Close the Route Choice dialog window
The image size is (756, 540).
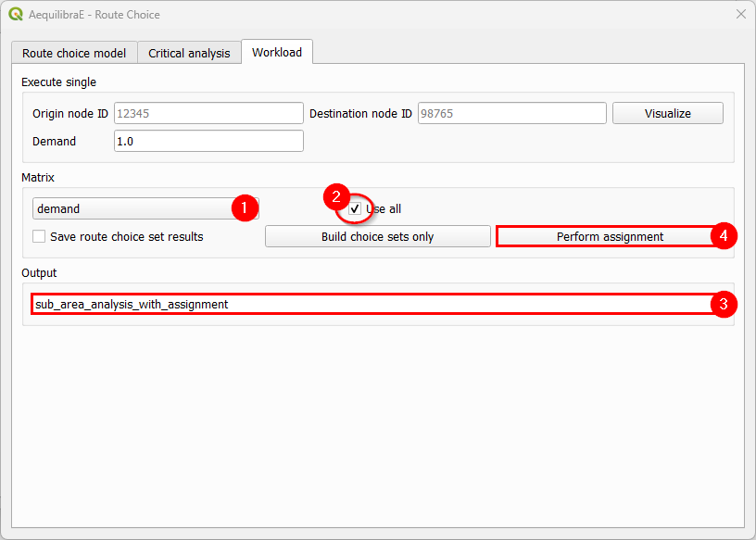(740, 15)
